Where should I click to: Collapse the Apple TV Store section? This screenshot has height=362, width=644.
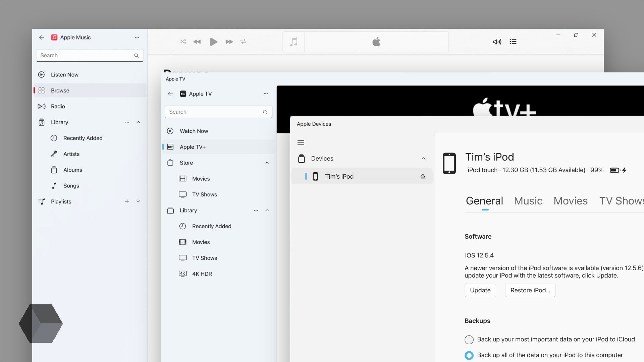267,163
